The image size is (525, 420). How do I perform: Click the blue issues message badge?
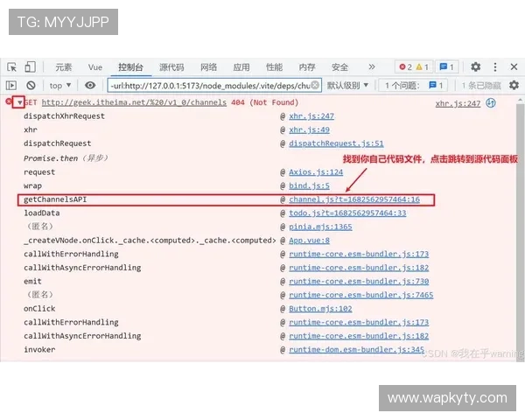(x=446, y=66)
